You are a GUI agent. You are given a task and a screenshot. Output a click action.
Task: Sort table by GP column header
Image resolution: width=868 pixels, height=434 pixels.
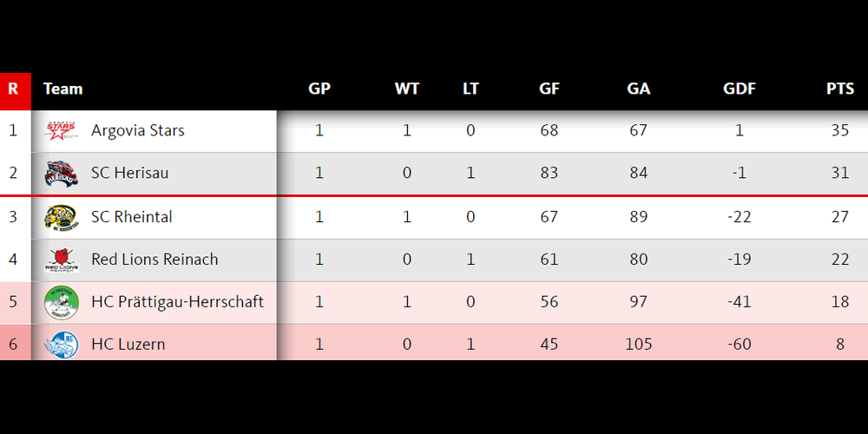pyautogui.click(x=319, y=89)
